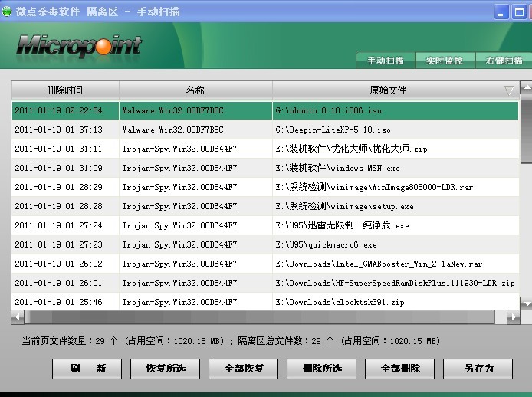532x397 pixels.
Task: Click the horizontal scrollbar thumb
Action: coord(260,317)
